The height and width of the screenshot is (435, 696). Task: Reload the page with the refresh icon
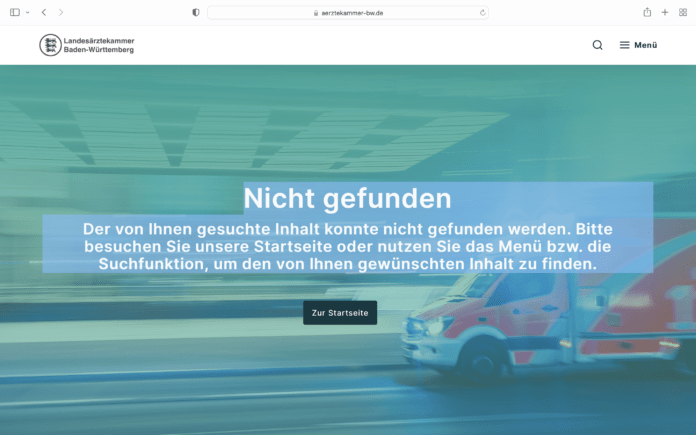click(483, 13)
